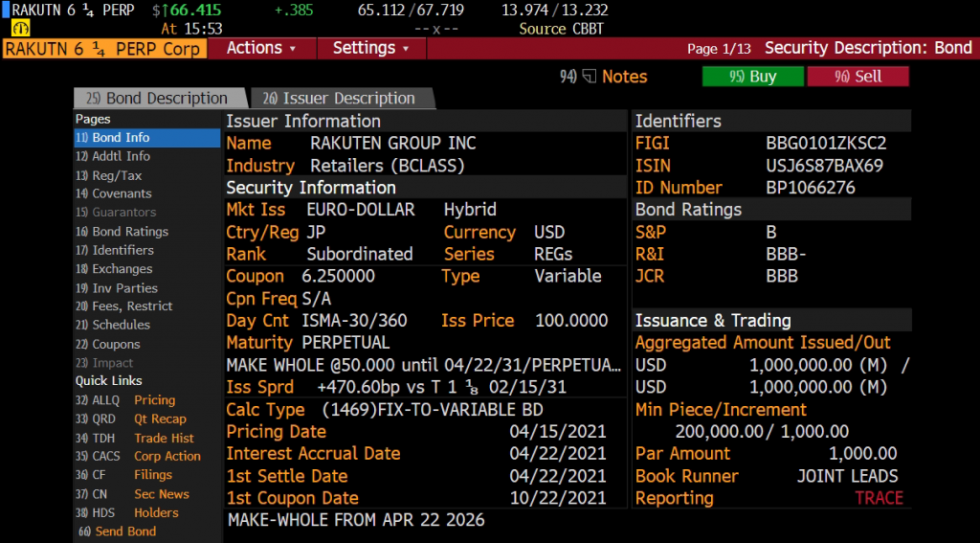Click the FIGI value BBG0101ZKSC2
The height and width of the screenshot is (543, 980).
click(x=826, y=144)
